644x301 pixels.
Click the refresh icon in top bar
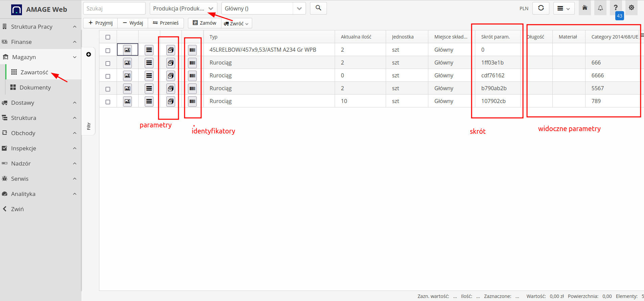[x=541, y=8]
